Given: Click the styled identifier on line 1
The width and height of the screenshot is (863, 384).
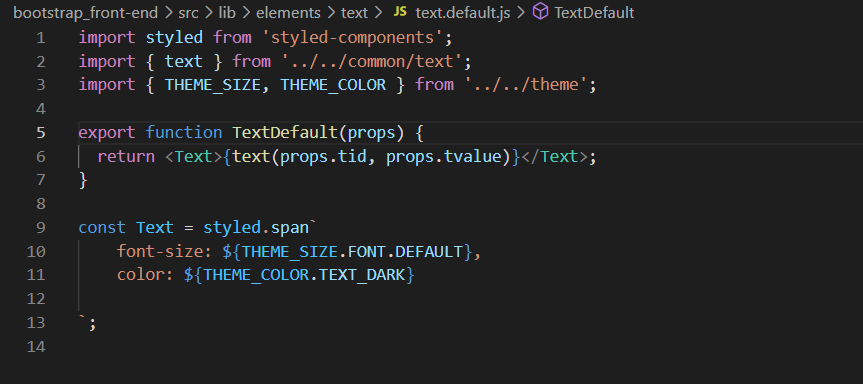Looking at the screenshot, I should tap(174, 37).
